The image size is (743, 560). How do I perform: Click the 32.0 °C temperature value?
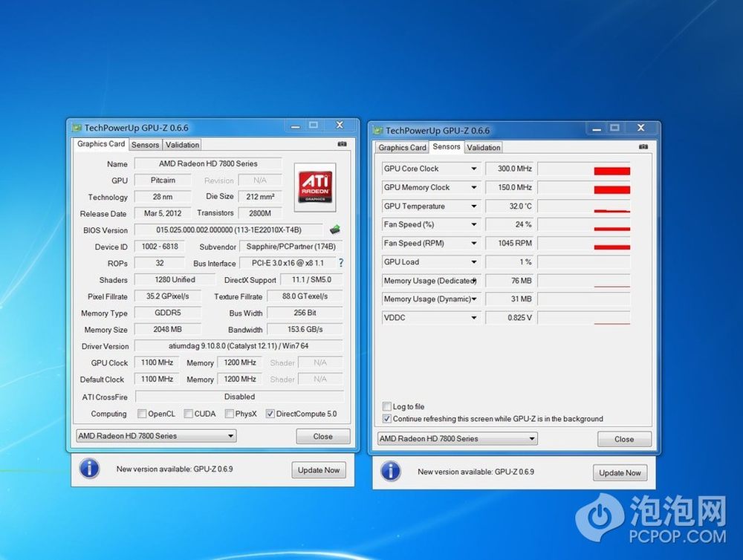[510, 206]
